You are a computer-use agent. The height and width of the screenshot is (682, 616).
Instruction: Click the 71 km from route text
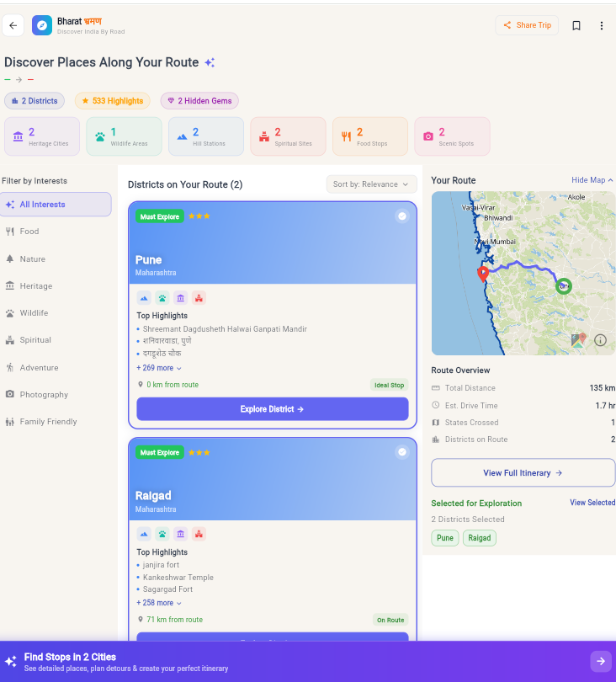tap(175, 620)
